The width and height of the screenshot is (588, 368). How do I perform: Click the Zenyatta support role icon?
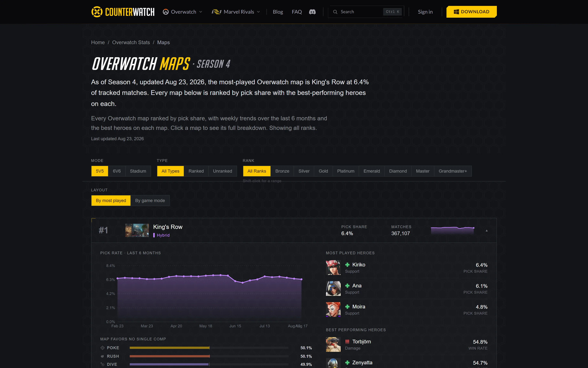(x=347, y=362)
